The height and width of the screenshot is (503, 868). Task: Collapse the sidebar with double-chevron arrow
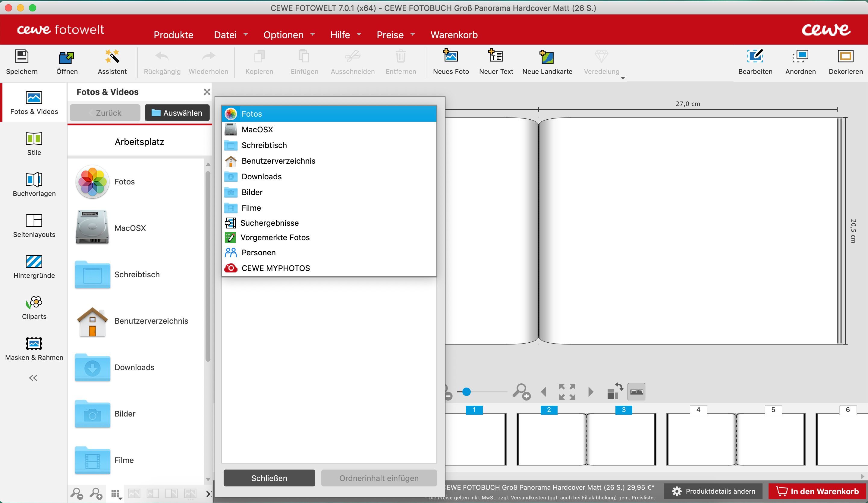click(x=33, y=378)
